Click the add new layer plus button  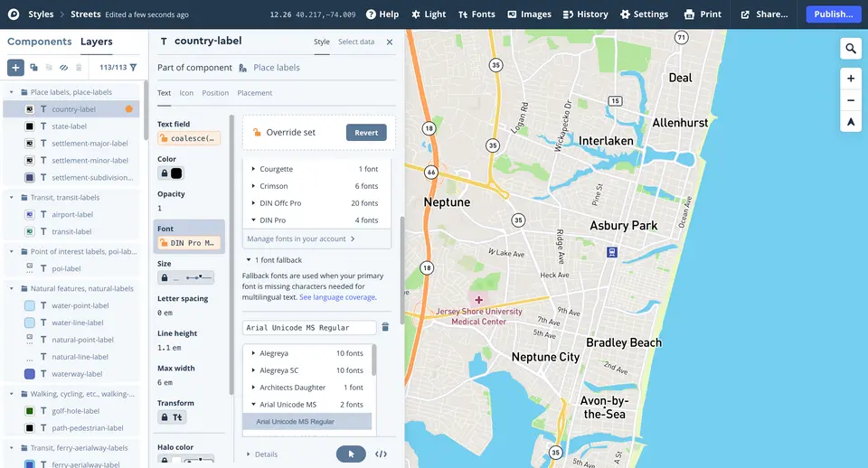(x=15, y=68)
